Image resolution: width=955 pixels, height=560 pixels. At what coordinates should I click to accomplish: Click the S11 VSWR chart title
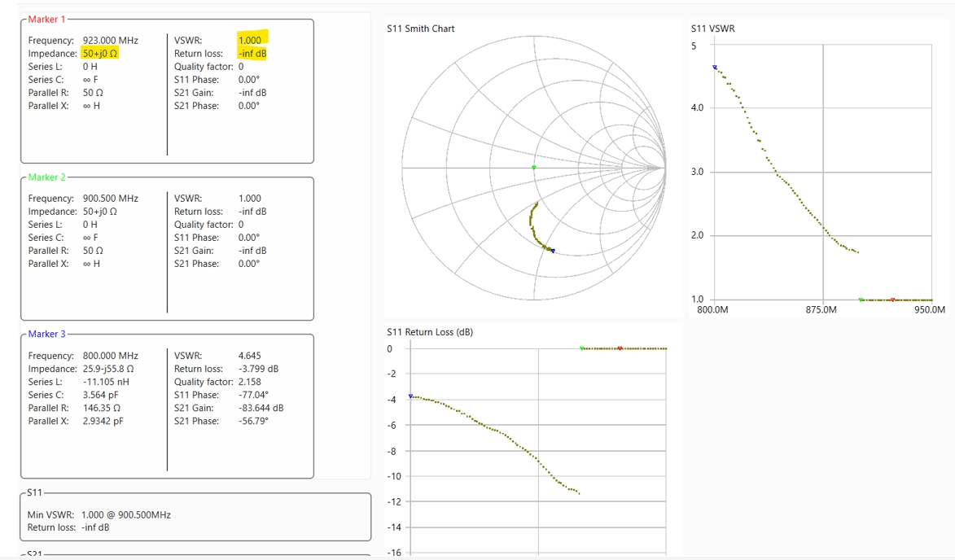pyautogui.click(x=712, y=28)
